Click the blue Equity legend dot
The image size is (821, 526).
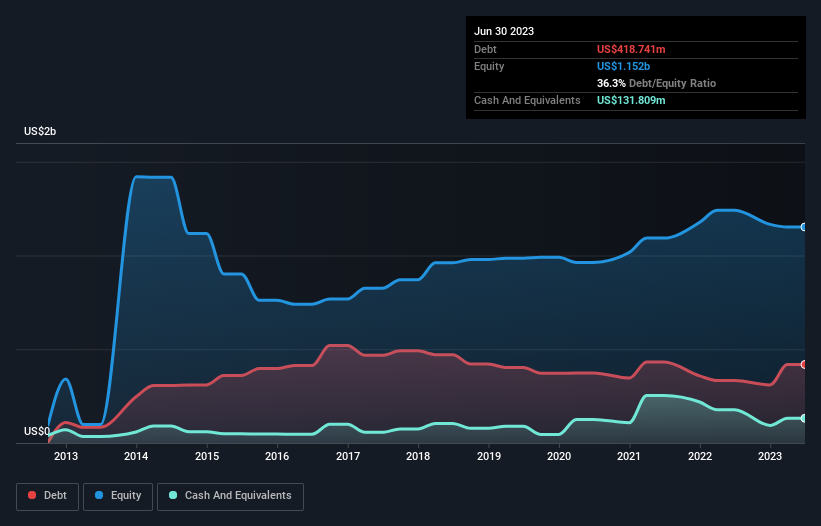click(99, 495)
